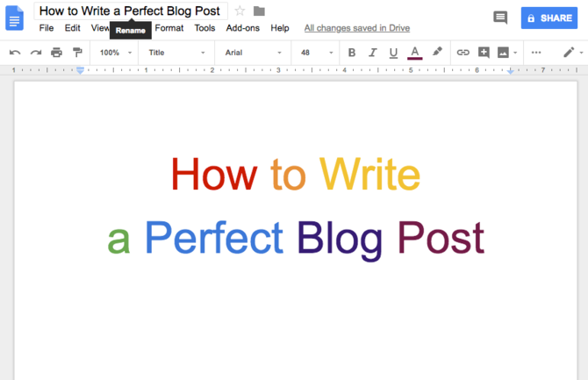Toggle italic formatting
This screenshot has width=588, height=380.
pyautogui.click(x=372, y=53)
